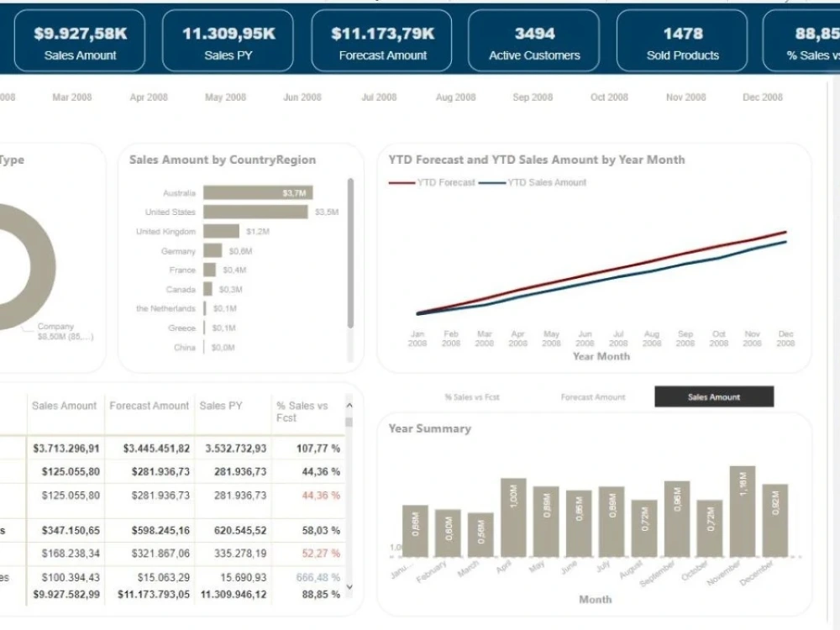
Task: Choose "Jun 2008" from the month strip
Action: click(302, 97)
